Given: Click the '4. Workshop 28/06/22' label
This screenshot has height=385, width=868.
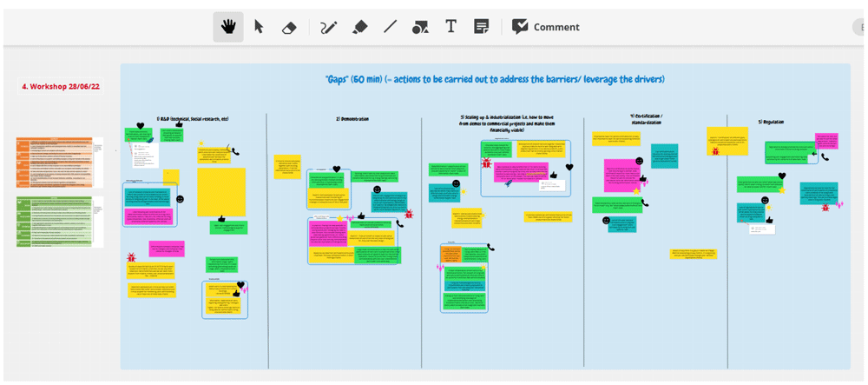Looking at the screenshot, I should pos(61,86).
